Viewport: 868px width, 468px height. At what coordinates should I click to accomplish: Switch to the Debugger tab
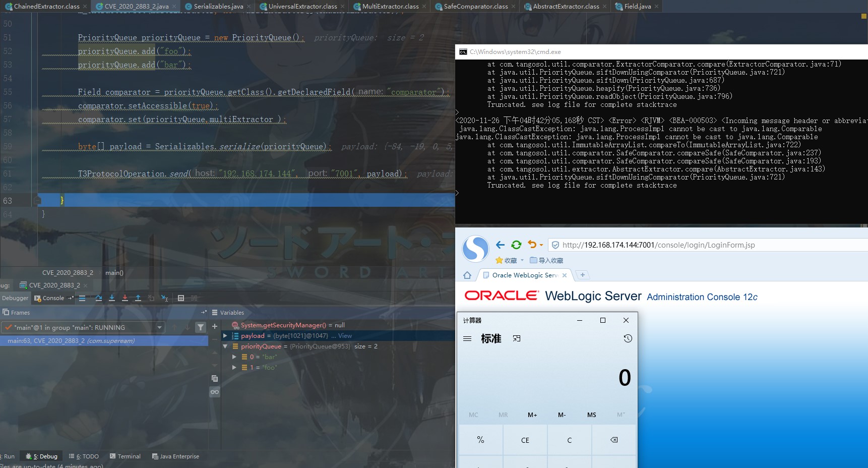(15, 298)
